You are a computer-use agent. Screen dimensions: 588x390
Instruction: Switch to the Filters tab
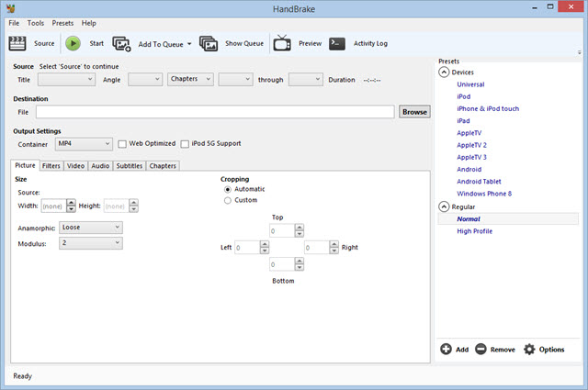coord(51,165)
